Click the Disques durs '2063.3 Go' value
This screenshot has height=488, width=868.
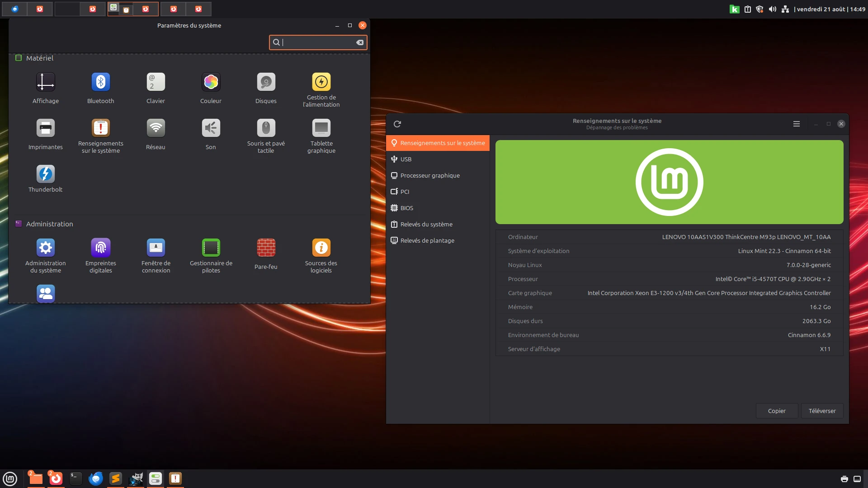click(x=816, y=321)
